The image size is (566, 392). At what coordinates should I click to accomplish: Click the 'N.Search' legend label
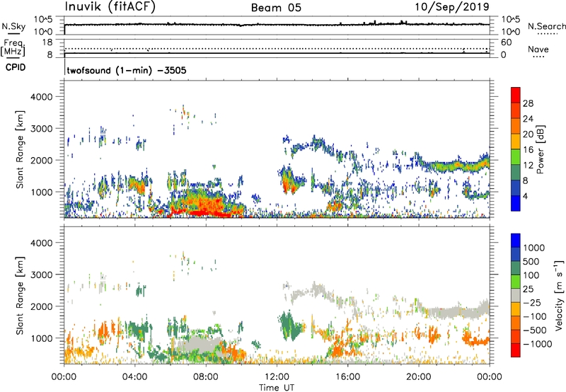[x=547, y=26]
